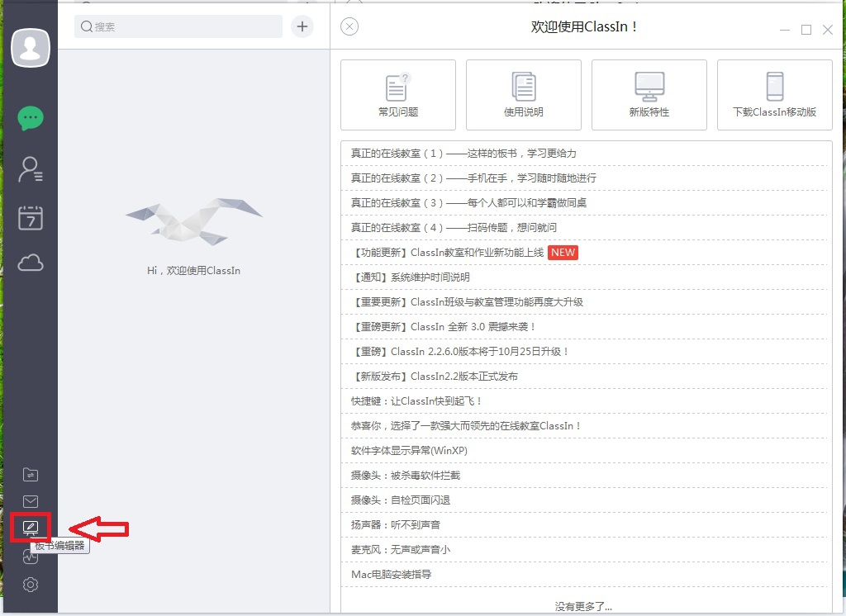Open the cloud disk storage
This screenshot has height=616, width=846.
[30, 263]
